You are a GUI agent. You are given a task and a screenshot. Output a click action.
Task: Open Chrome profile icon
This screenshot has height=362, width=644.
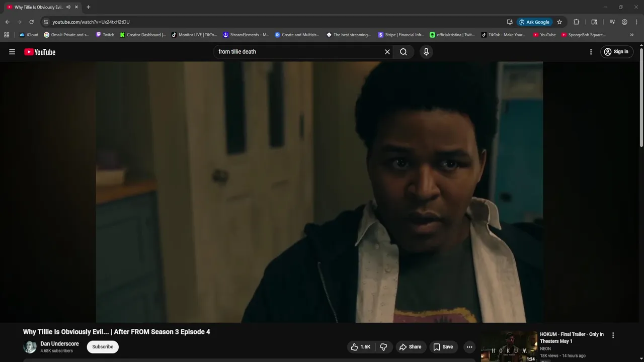[624, 22]
